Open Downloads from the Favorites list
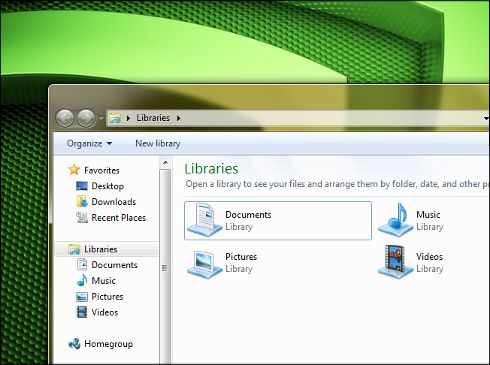The height and width of the screenshot is (365, 490). [x=114, y=202]
